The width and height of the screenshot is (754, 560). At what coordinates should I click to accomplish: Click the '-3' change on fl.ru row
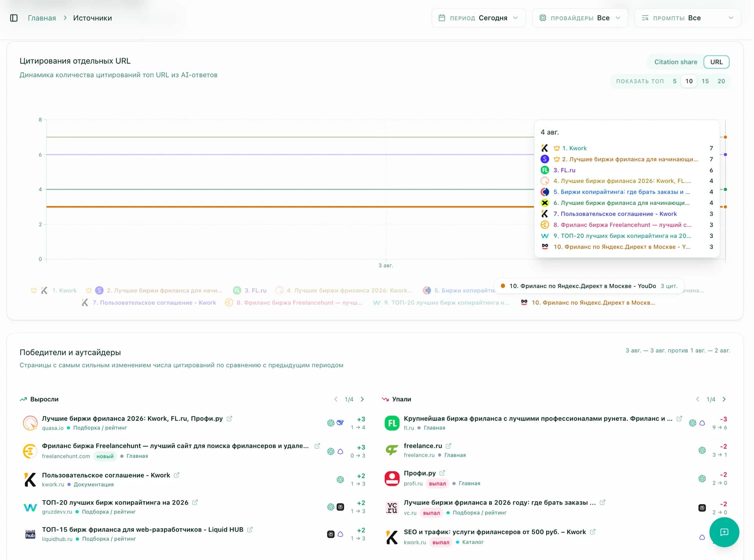[x=723, y=419]
